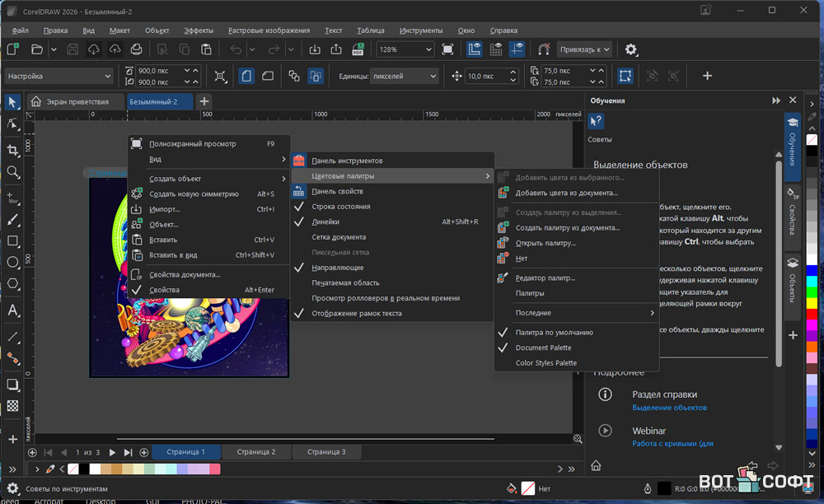Open the Home icon in Learning panel
The image size is (824, 504).
click(596, 466)
